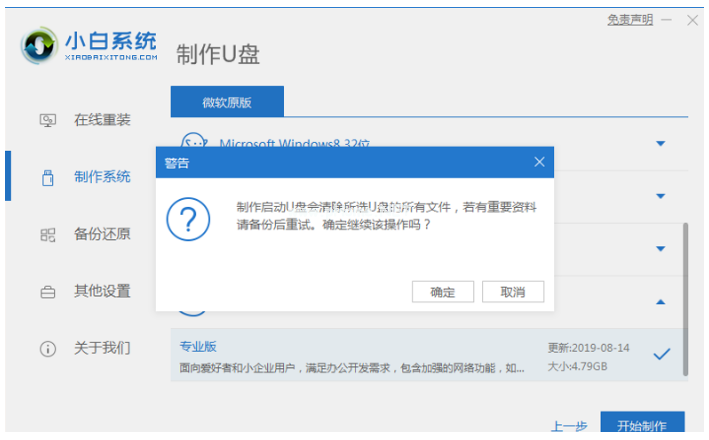Expand the Microsoft Windows8 32位 dropdown arrow

click(x=660, y=144)
